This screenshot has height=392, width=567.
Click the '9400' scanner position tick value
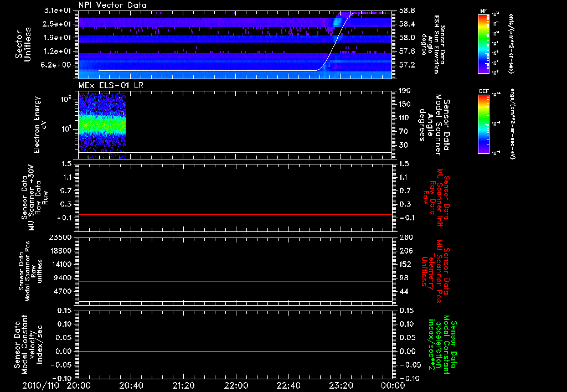63,278
